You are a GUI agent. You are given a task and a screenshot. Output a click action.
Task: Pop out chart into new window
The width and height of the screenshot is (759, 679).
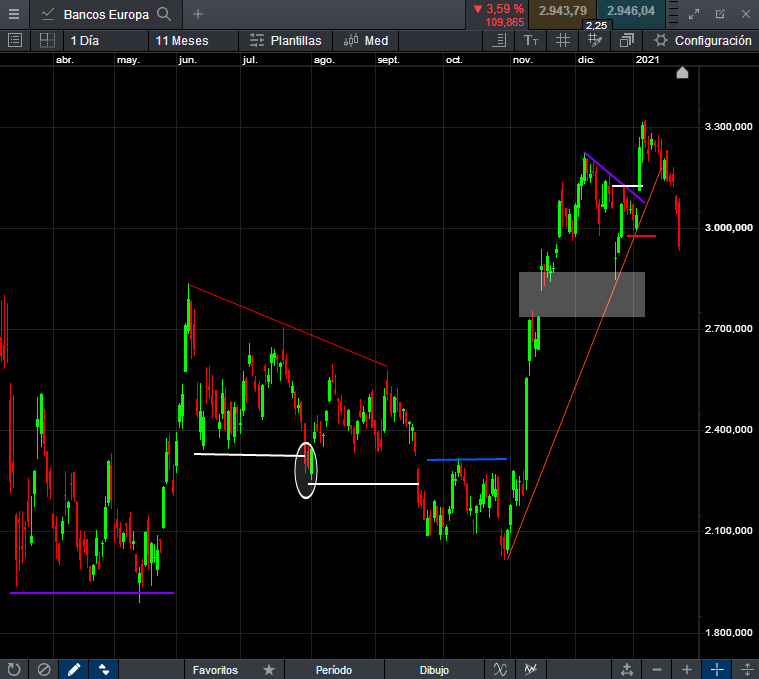pyautogui.click(x=720, y=14)
